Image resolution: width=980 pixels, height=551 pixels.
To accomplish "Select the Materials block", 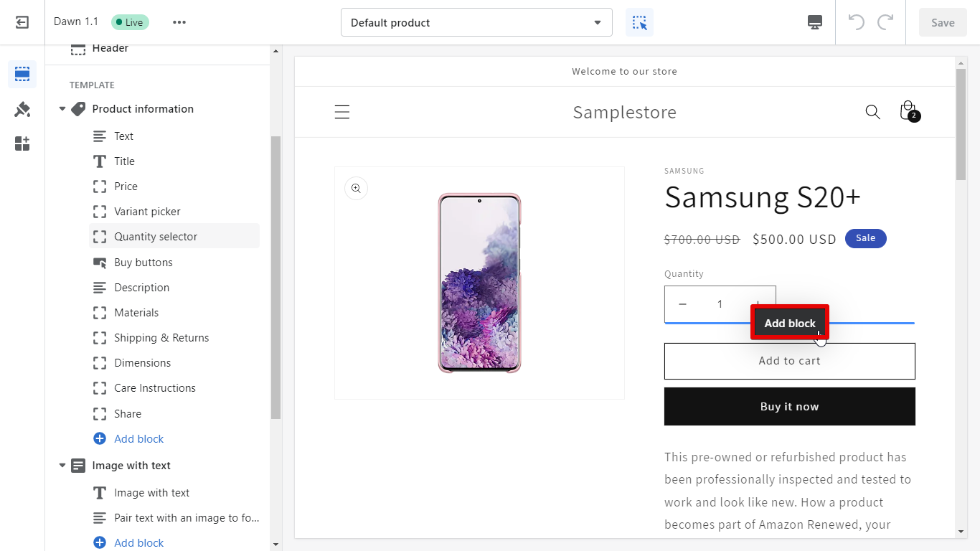I will [x=174, y=313].
